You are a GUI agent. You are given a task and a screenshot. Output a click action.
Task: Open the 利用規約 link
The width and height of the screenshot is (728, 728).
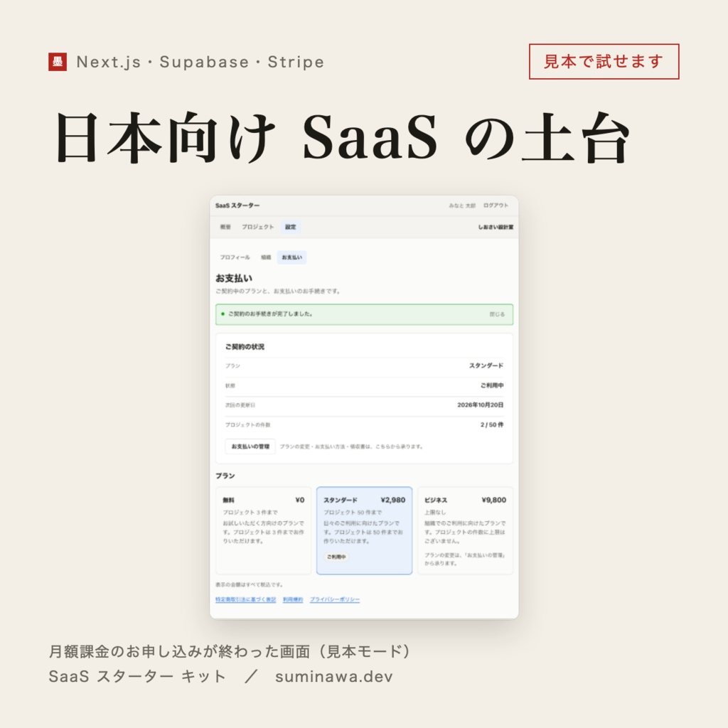tap(293, 599)
